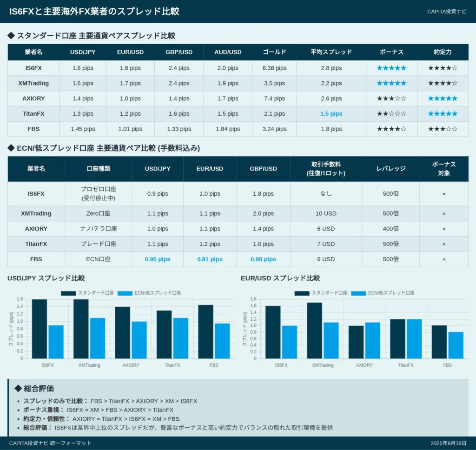Click the 'スプレッドのみで比較' summary line
476x450 pixels.
[110, 401]
